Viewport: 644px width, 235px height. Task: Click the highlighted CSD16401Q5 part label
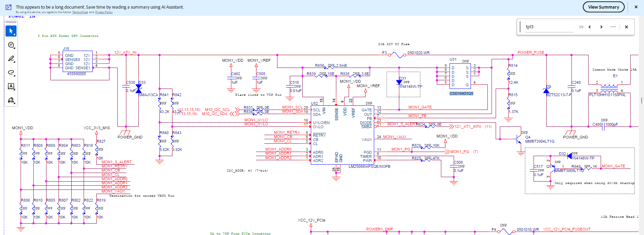(461, 93)
